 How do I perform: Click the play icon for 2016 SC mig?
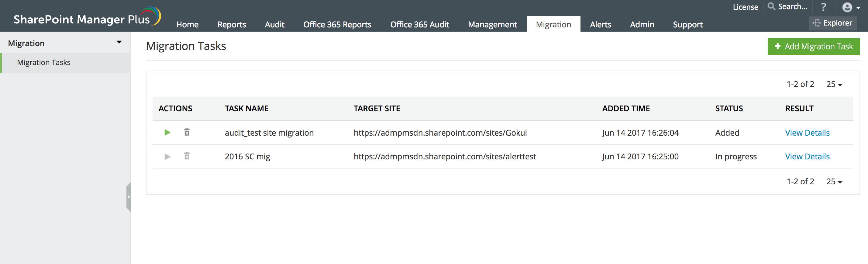(x=167, y=156)
